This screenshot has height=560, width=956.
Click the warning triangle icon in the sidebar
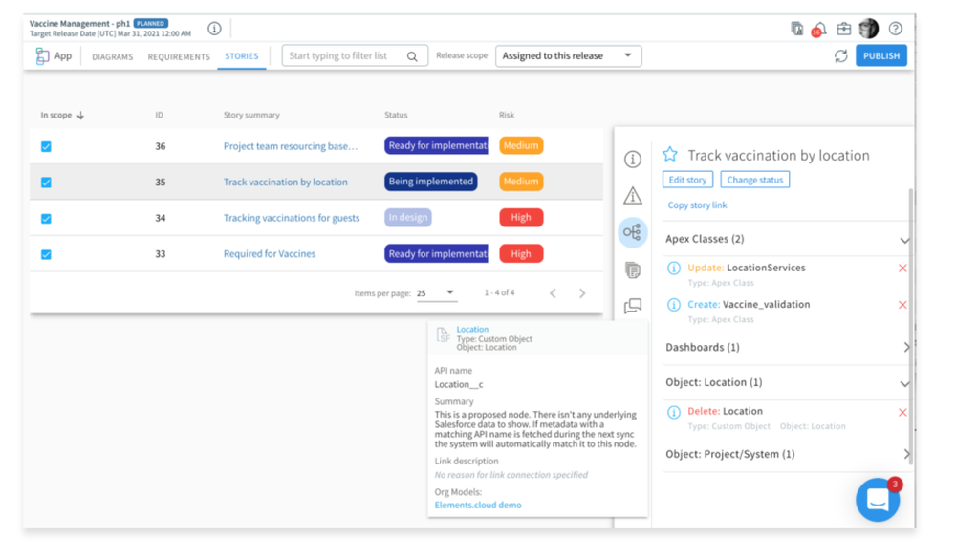tap(632, 195)
